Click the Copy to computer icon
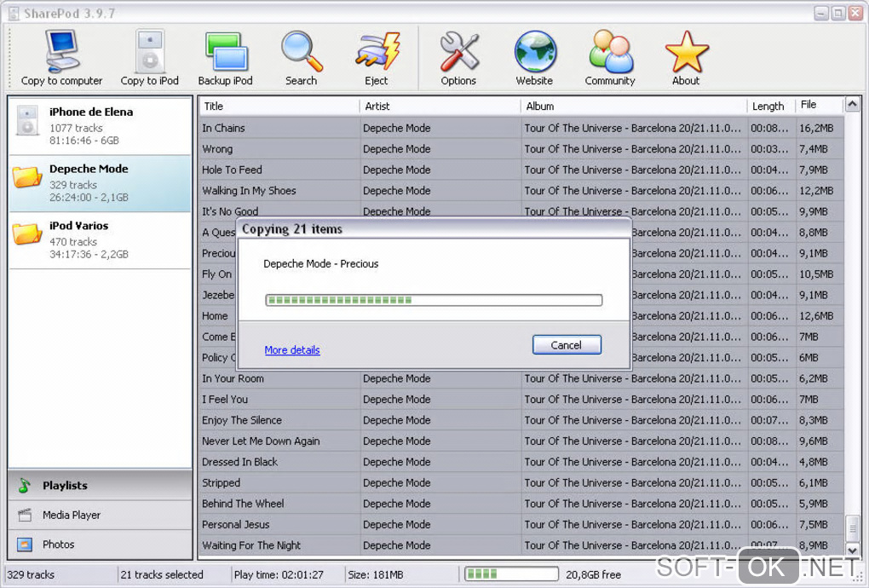This screenshot has width=869, height=588. [61, 52]
